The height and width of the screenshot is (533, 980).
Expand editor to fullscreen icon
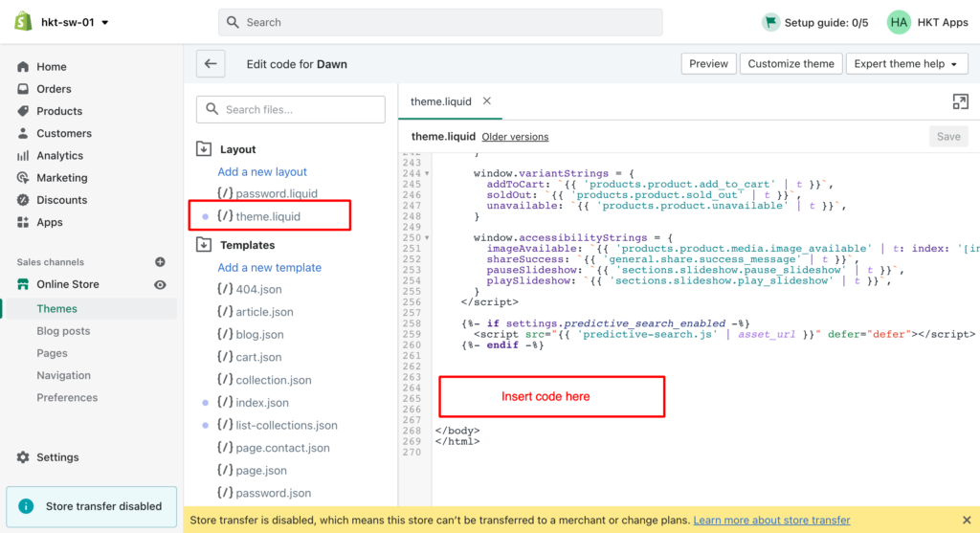click(960, 101)
